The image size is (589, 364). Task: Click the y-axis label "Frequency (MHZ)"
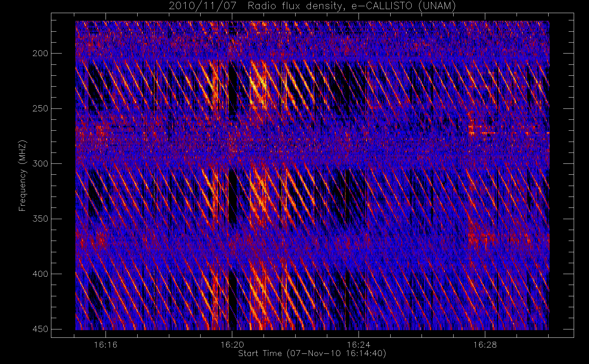pyautogui.click(x=23, y=175)
